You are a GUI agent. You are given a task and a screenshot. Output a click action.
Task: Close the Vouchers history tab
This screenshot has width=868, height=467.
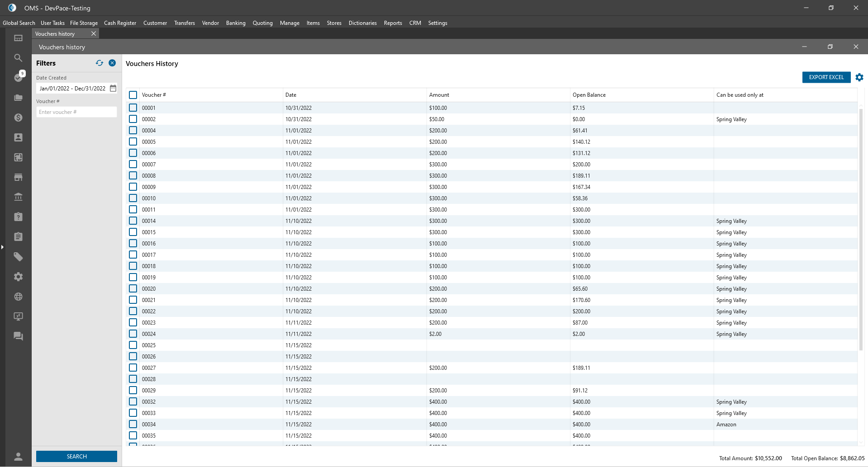tap(94, 33)
